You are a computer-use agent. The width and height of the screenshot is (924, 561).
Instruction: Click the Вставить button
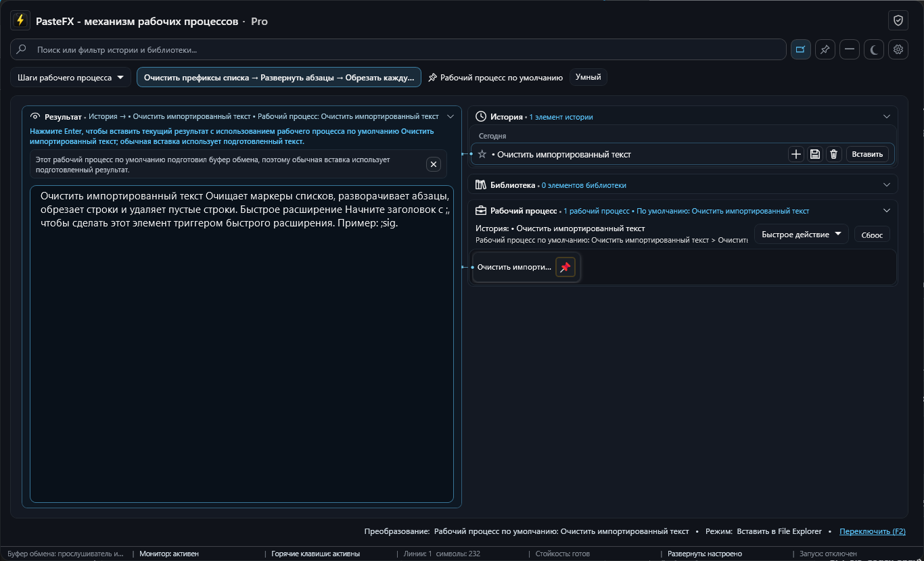867,154
